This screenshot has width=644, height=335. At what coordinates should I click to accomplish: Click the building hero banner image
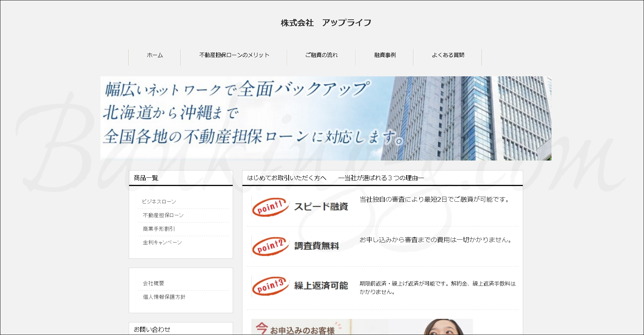click(x=326, y=118)
